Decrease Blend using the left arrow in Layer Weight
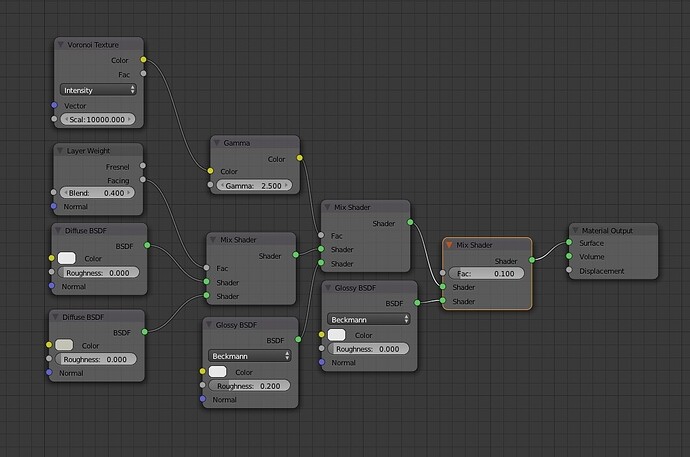 66,193
